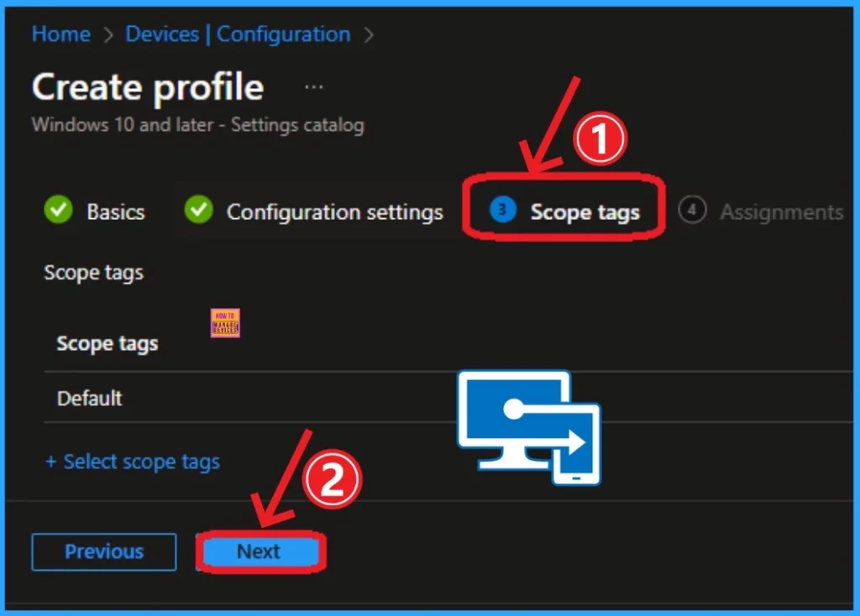Switch to the Basics step

pyautogui.click(x=116, y=212)
